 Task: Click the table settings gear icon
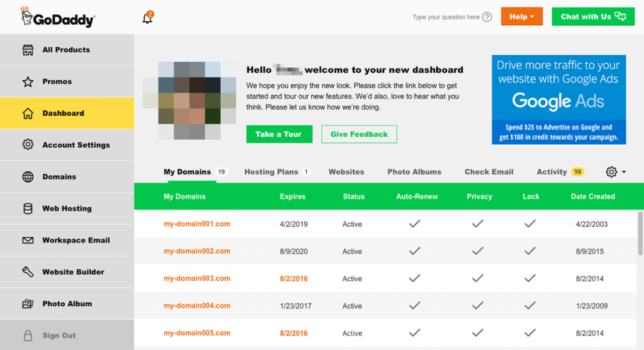611,172
